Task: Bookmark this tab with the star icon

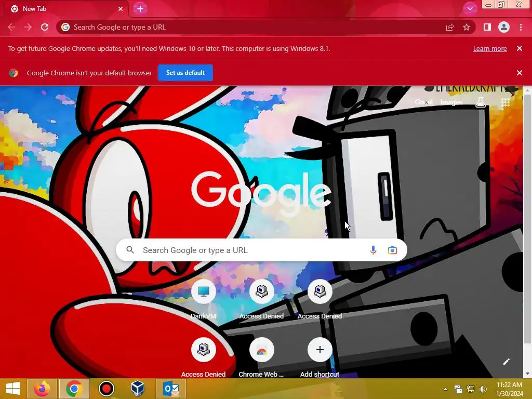Action: click(467, 27)
